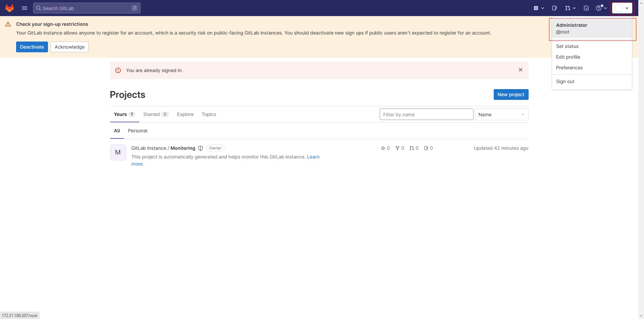Click the Deactivate button
644x319 pixels.
click(x=32, y=47)
